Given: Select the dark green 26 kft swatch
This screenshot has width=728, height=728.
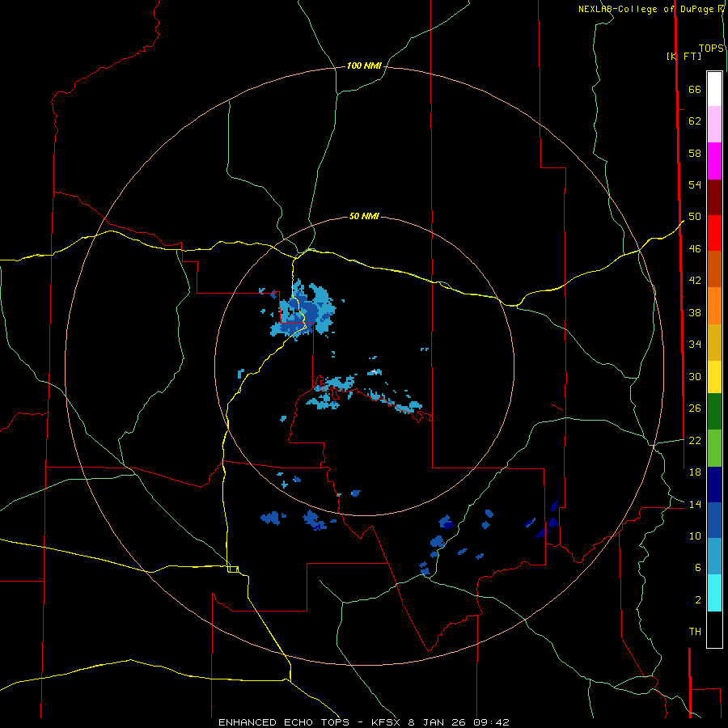Looking at the screenshot, I should 714,412.
